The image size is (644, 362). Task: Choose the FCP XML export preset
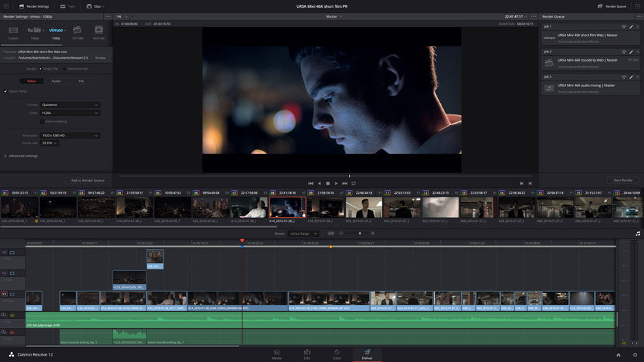77,30
